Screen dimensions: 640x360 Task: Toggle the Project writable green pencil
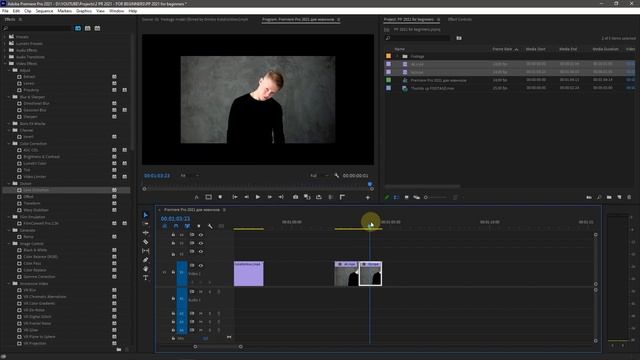387,197
